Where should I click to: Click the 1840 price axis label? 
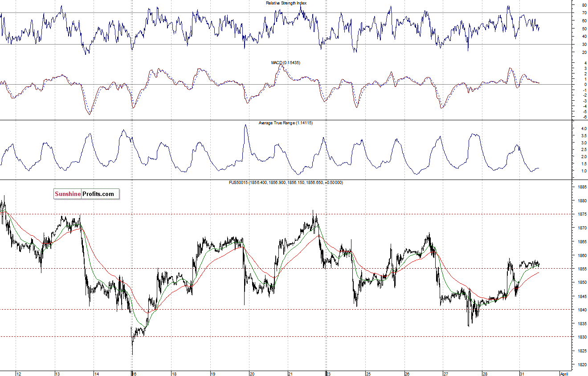coord(582,310)
